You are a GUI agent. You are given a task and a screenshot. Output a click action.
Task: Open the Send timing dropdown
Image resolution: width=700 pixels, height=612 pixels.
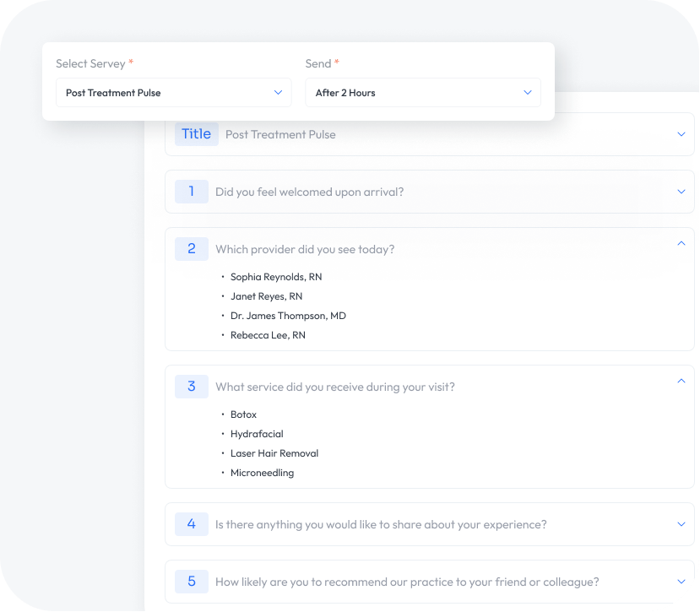tap(422, 93)
